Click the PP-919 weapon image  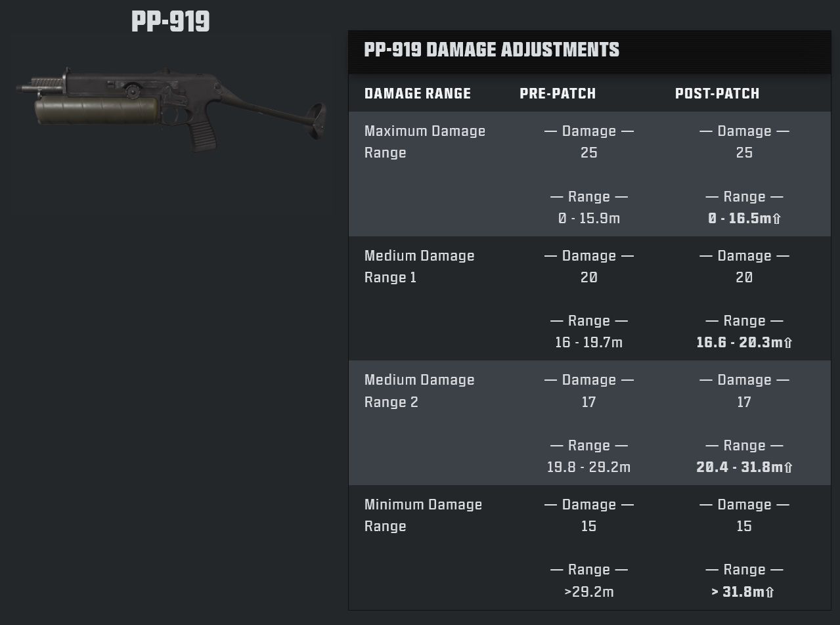click(x=171, y=108)
